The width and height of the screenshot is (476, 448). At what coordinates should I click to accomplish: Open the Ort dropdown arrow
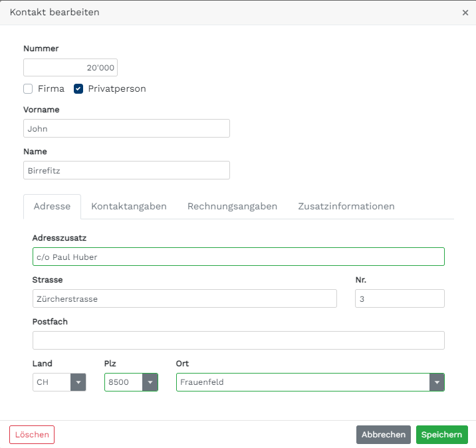pos(437,382)
